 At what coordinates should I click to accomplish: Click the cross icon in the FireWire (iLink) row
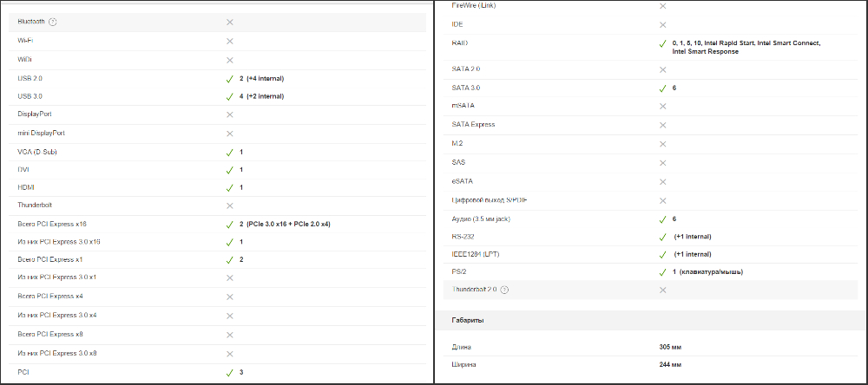pos(662,6)
